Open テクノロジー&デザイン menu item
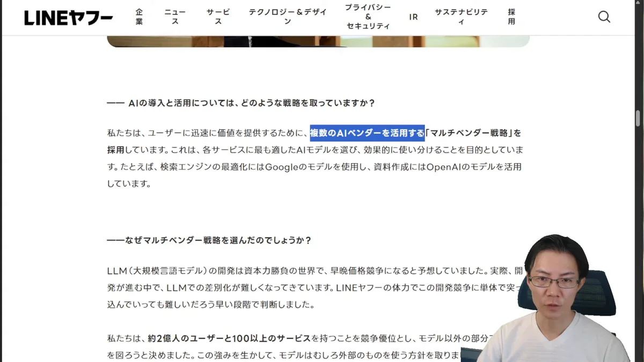This screenshot has width=644, height=362. tap(287, 17)
